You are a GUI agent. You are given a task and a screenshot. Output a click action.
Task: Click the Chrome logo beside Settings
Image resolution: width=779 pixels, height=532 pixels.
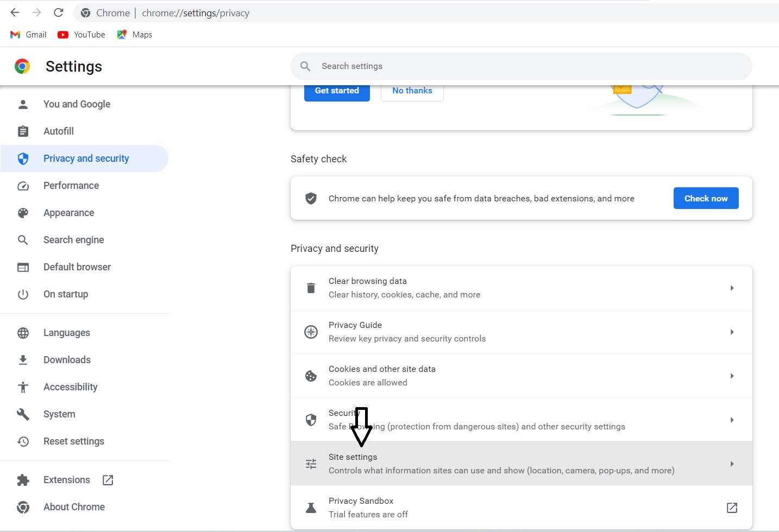coord(22,66)
